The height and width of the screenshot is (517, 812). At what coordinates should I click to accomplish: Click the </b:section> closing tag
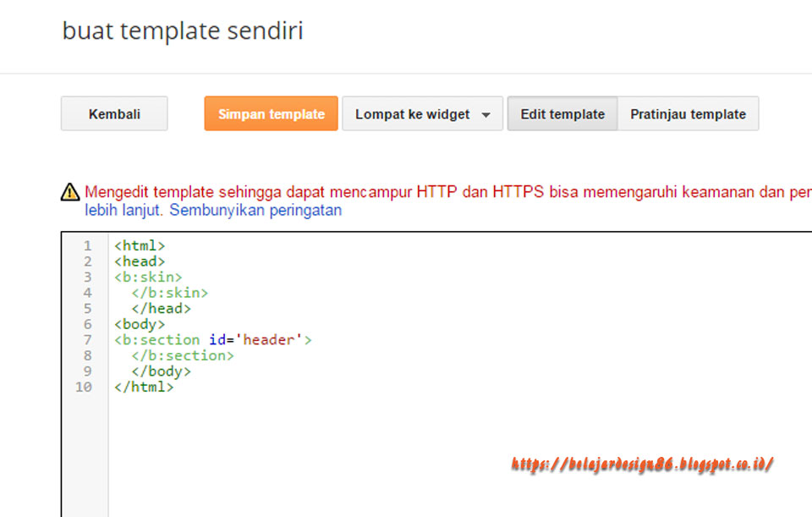183,355
